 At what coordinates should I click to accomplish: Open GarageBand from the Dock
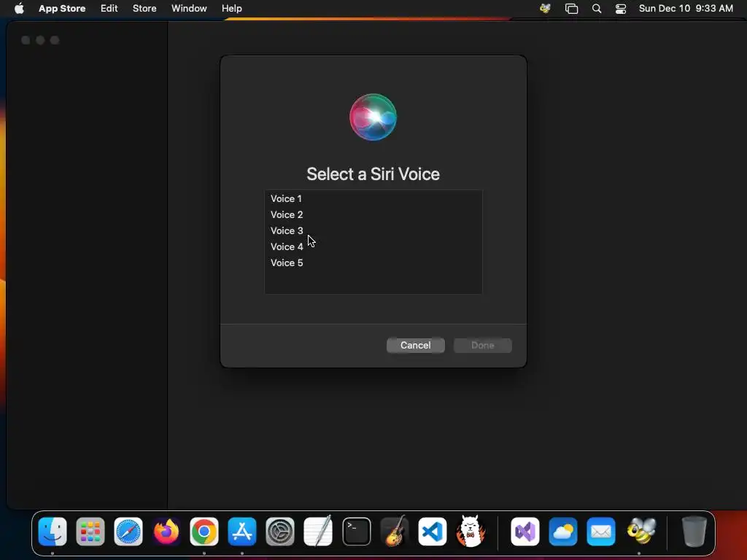395,531
